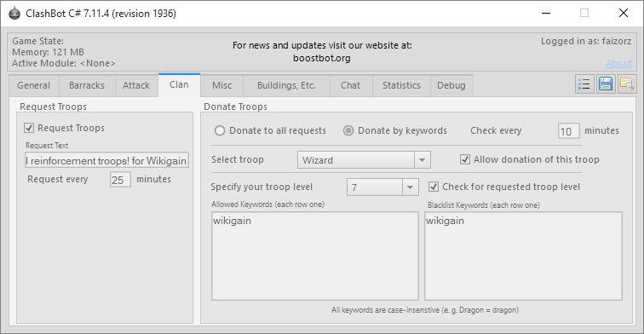Click the 'Logged in as: faizorz' text
This screenshot has width=644, height=334.
coord(586,41)
